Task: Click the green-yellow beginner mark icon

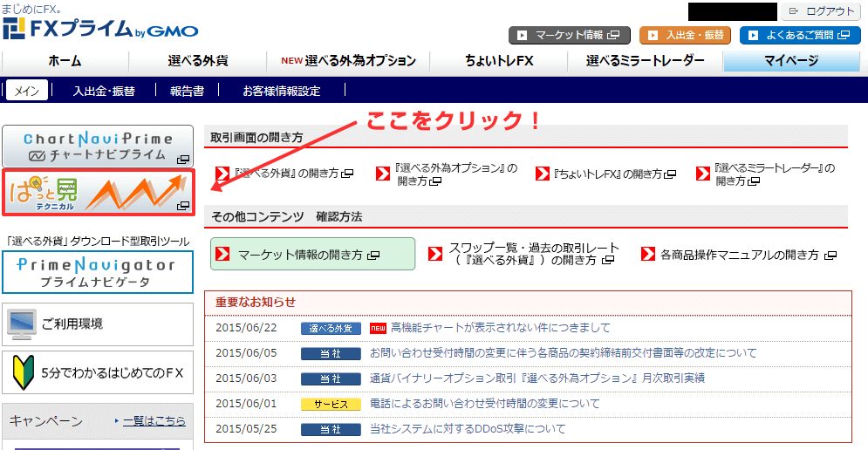Action: 24,372
